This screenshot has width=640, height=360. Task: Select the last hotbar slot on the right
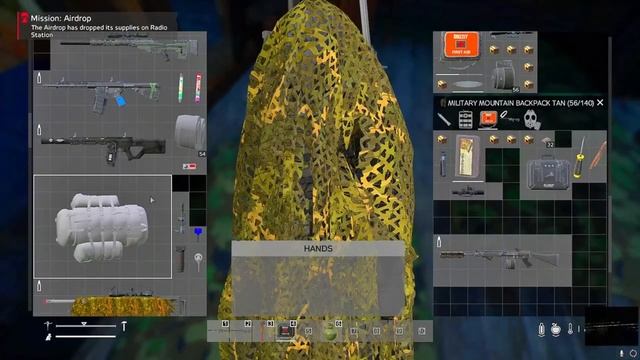click(x=421, y=331)
